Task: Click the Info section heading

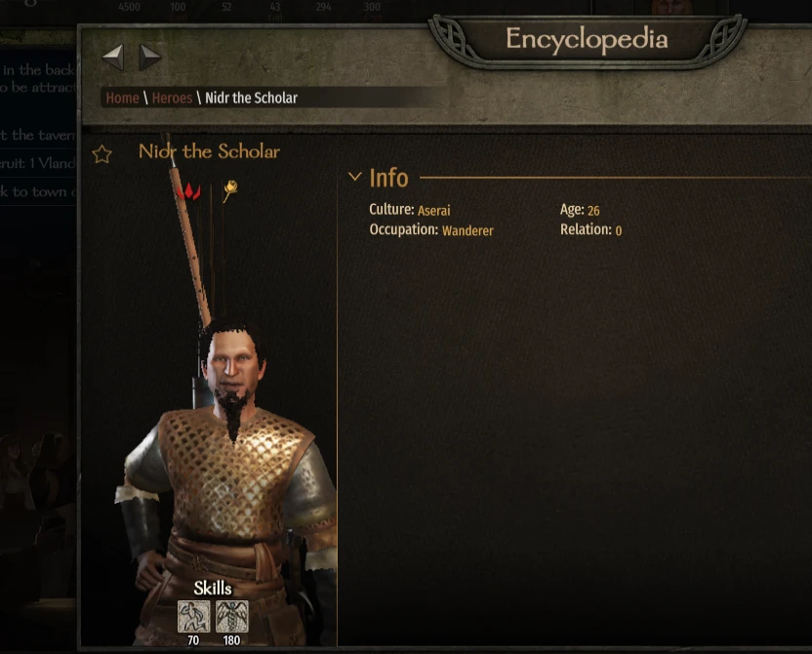Action: (388, 178)
